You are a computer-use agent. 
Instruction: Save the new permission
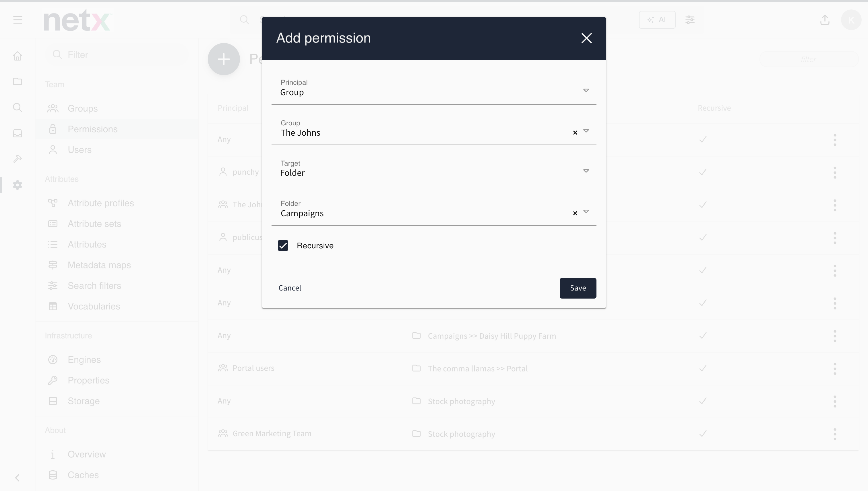578,288
